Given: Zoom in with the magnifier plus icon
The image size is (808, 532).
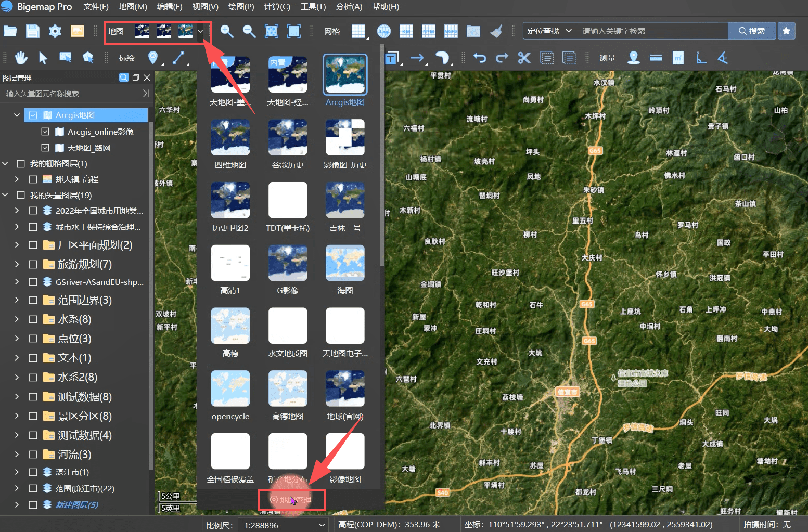Looking at the screenshot, I should pyautogui.click(x=227, y=31).
